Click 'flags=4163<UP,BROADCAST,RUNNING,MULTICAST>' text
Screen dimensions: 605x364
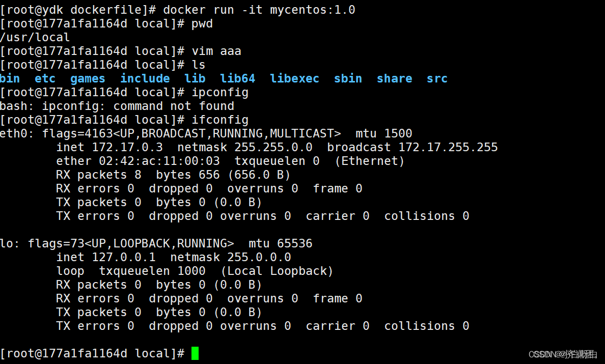click(191, 133)
